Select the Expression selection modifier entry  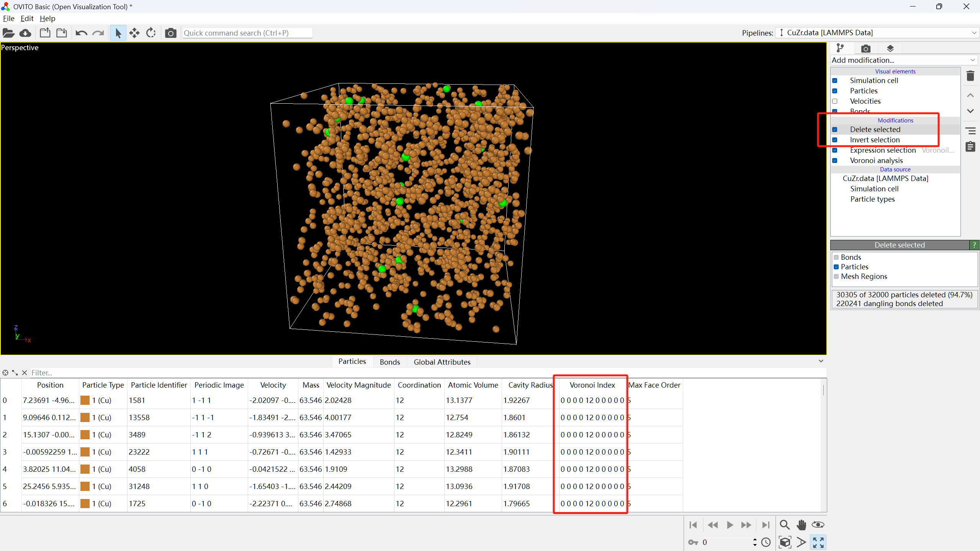pyautogui.click(x=883, y=150)
